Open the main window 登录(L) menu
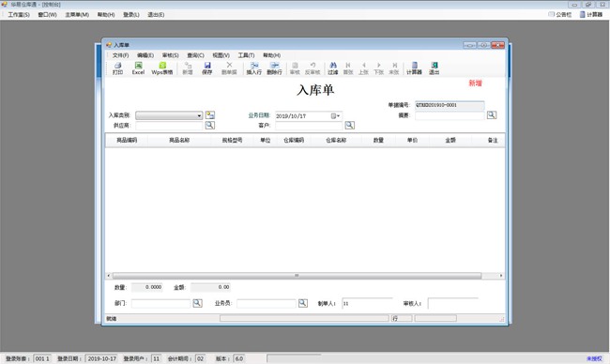This screenshot has width=610, height=364. pyautogui.click(x=131, y=14)
